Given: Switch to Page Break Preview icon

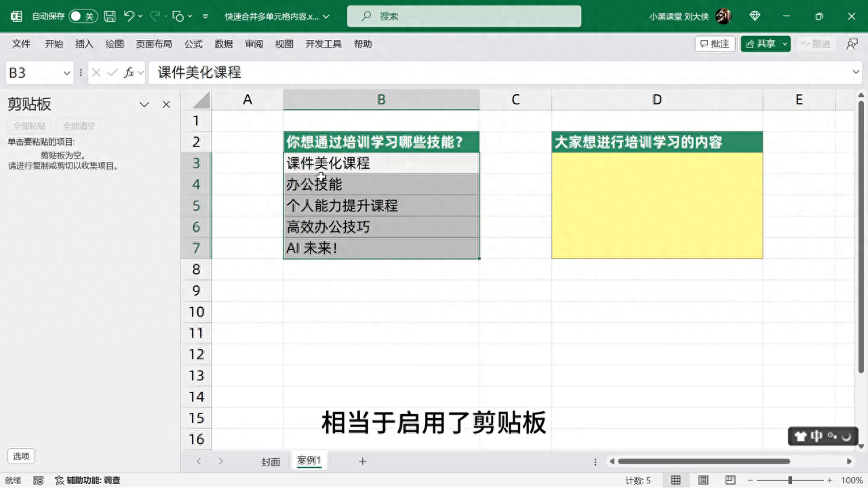Looking at the screenshot, I should (730, 481).
